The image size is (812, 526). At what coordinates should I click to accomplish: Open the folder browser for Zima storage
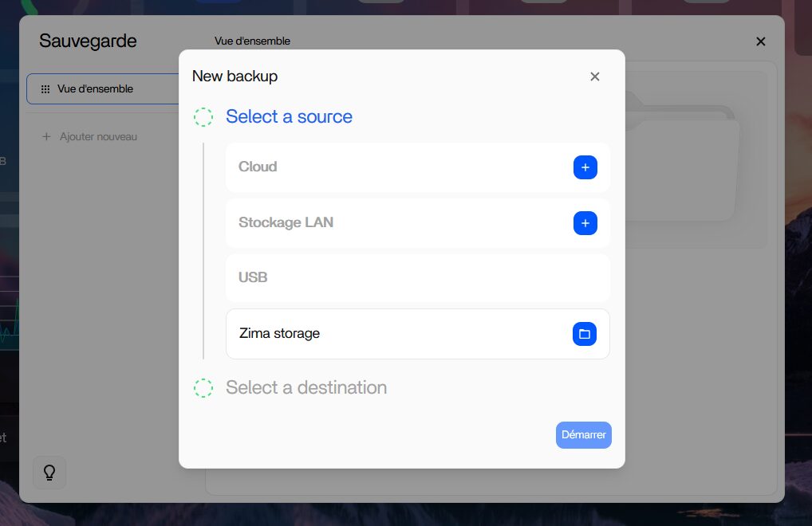[584, 334]
